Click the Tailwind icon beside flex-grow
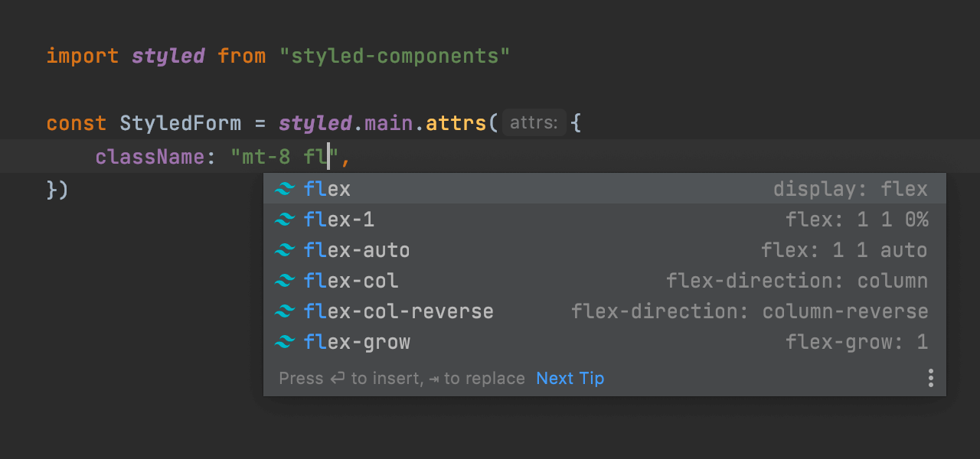Image resolution: width=980 pixels, height=459 pixels. pyautogui.click(x=284, y=341)
